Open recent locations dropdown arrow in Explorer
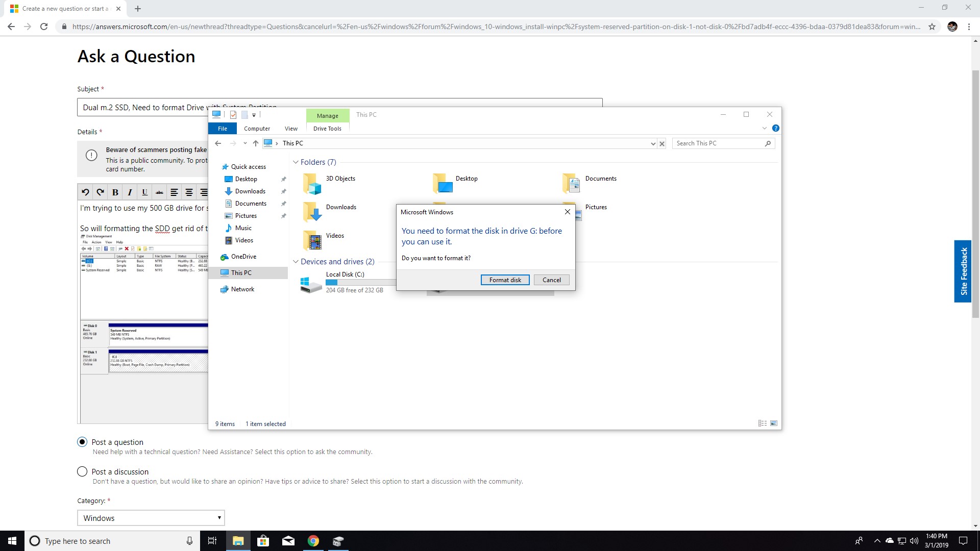The height and width of the screenshot is (551, 980). pos(245,143)
